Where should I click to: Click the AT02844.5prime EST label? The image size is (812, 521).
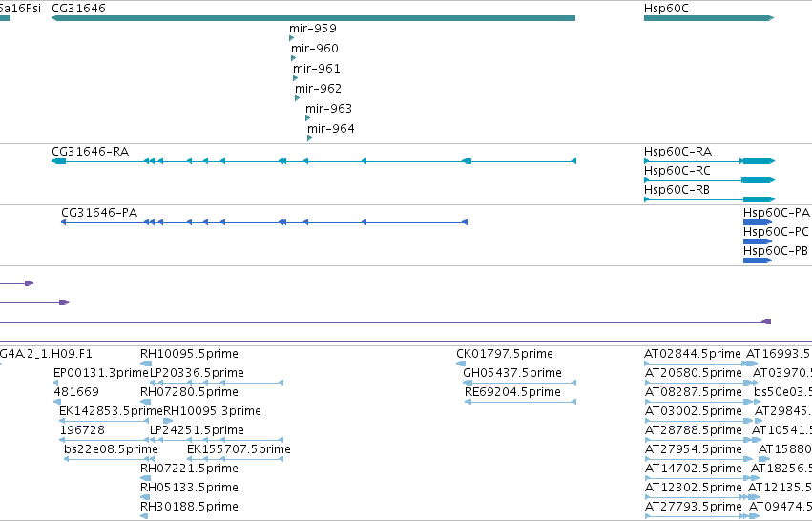tap(693, 354)
